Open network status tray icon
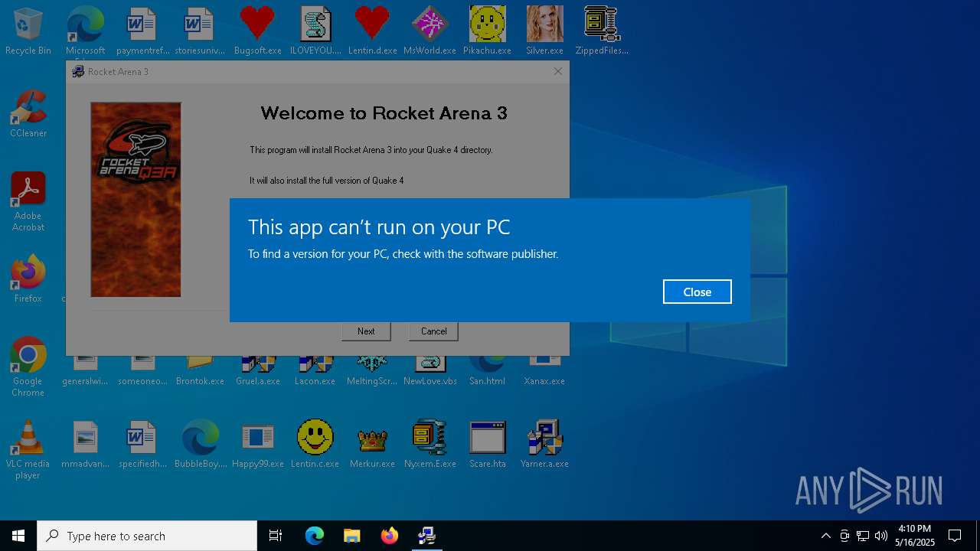 (x=863, y=536)
